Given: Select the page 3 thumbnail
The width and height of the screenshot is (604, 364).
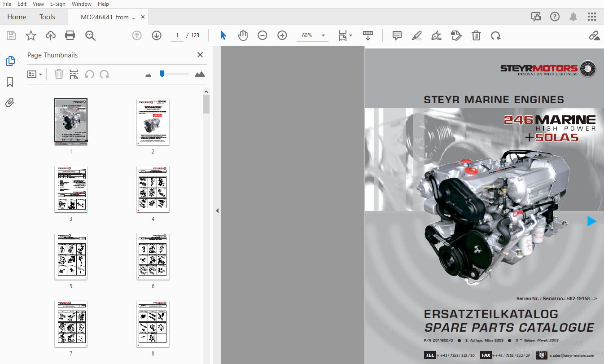Looking at the screenshot, I should pos(71,189).
